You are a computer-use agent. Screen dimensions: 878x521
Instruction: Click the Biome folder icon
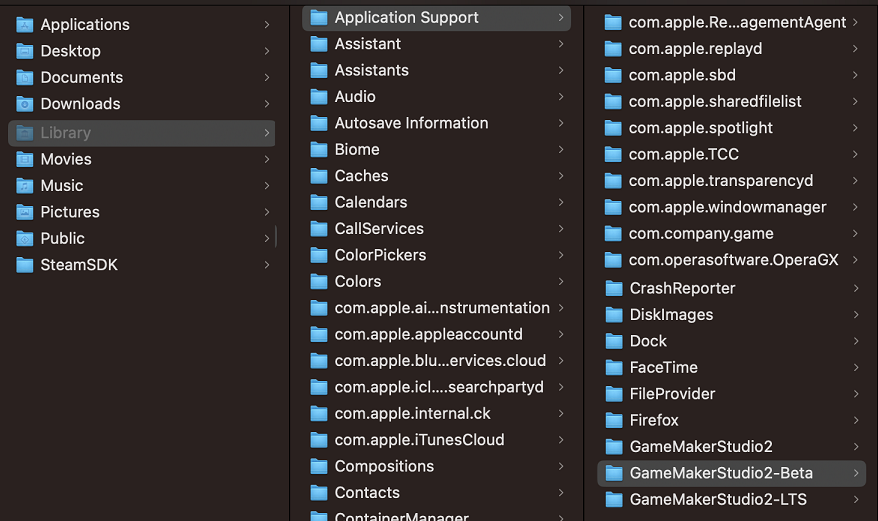[319, 150]
